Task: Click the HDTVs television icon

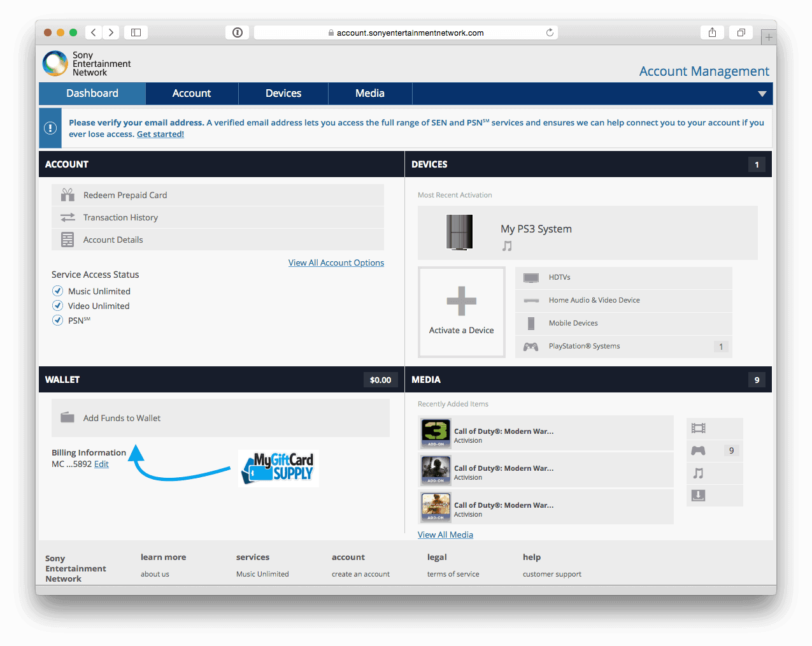Action: click(x=531, y=277)
